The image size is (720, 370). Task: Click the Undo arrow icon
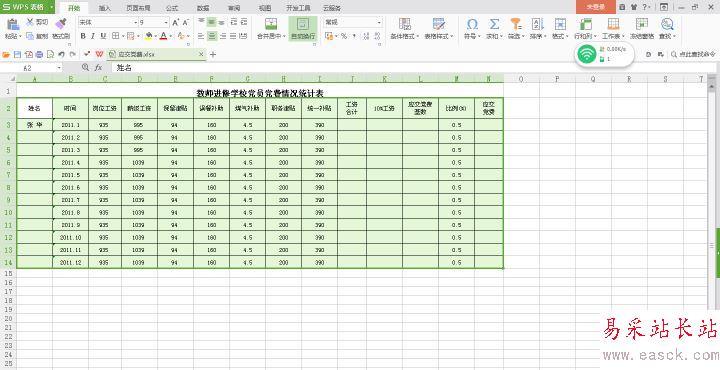pos(62,55)
